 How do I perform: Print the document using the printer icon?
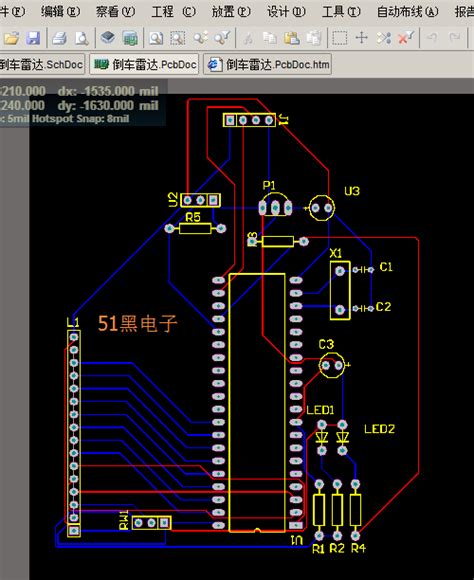[x=59, y=38]
